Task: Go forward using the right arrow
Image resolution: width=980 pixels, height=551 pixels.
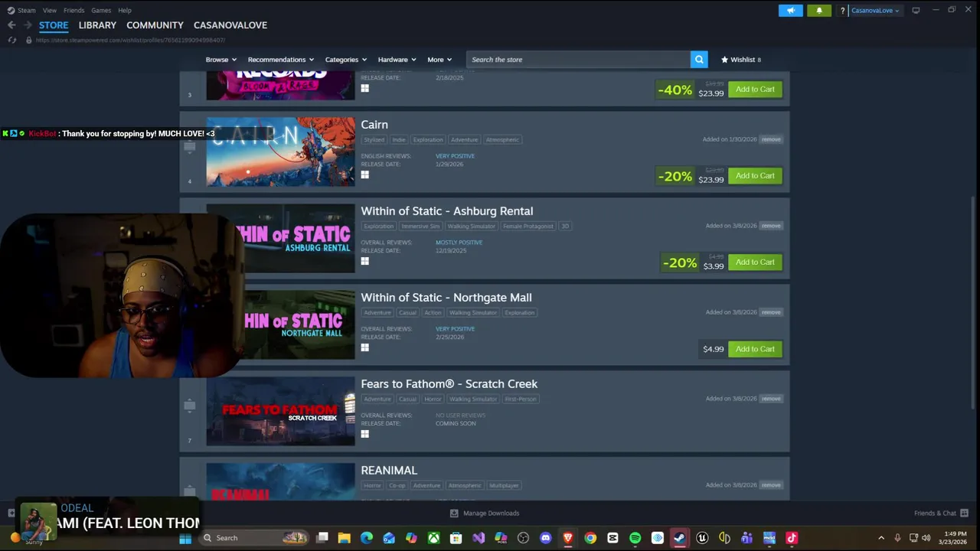Action: 28,25
